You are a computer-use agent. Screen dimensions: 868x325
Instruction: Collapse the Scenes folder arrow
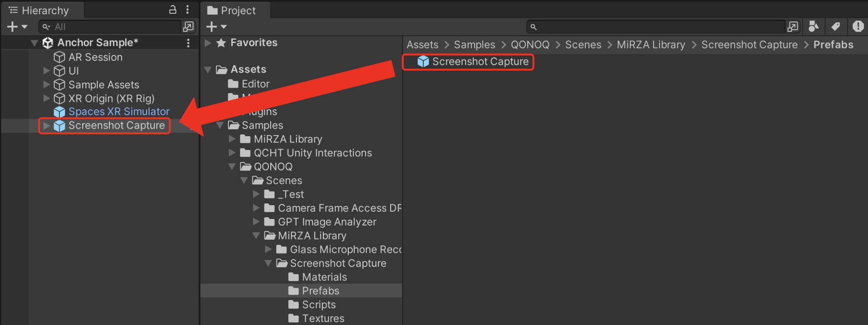pyautogui.click(x=244, y=180)
